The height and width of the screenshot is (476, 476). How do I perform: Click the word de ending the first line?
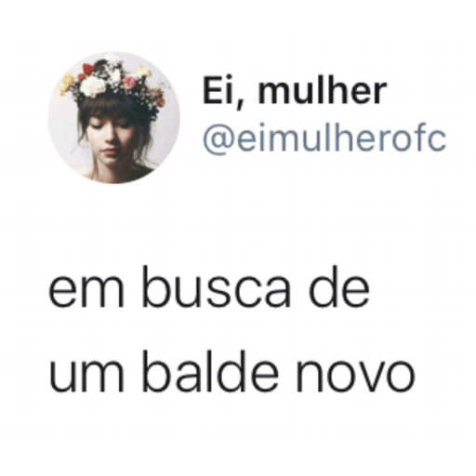pos(339,287)
